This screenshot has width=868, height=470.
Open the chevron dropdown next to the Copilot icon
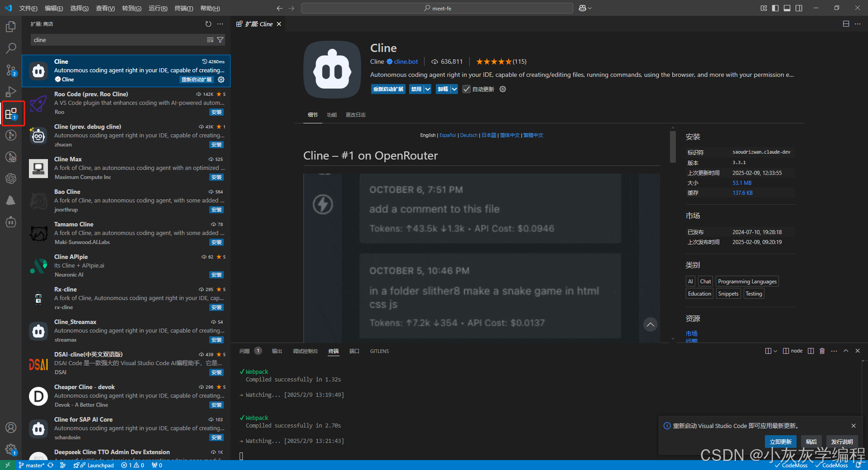590,8
